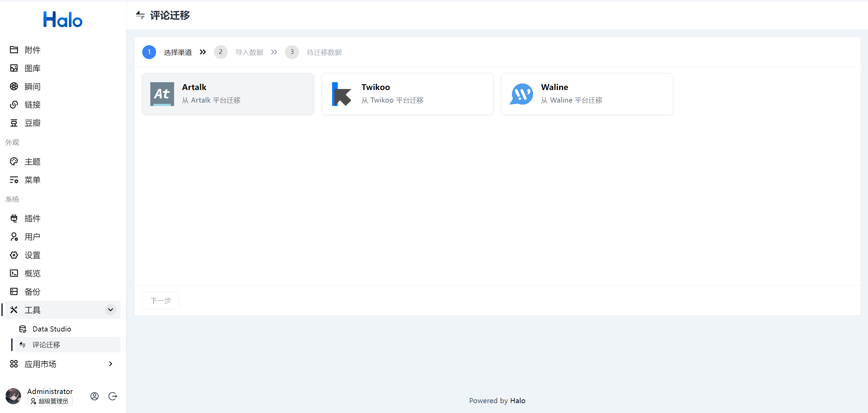Viewport: 868px width, 413px height.
Task: Select Data Studio submenu item
Action: pyautogui.click(x=68, y=329)
